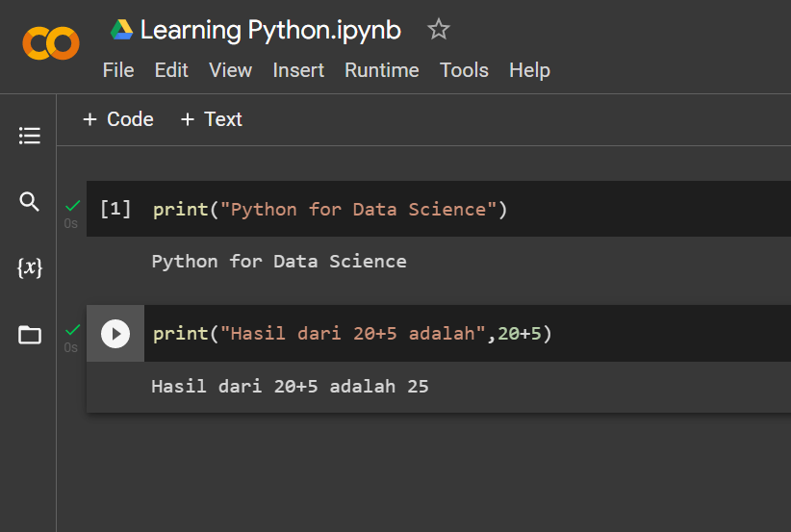The width and height of the screenshot is (791, 532).
Task: Click the Colab CO logo
Action: [x=51, y=43]
